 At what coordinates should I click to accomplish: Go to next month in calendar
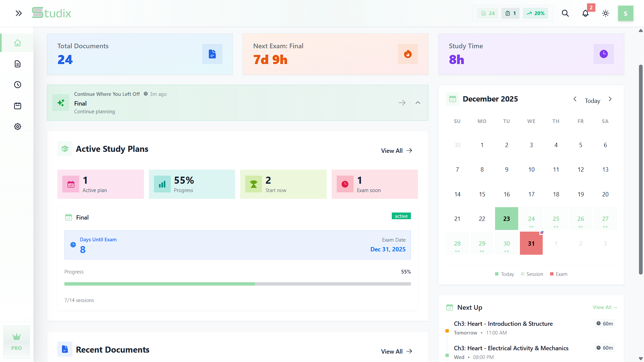pos(610,99)
